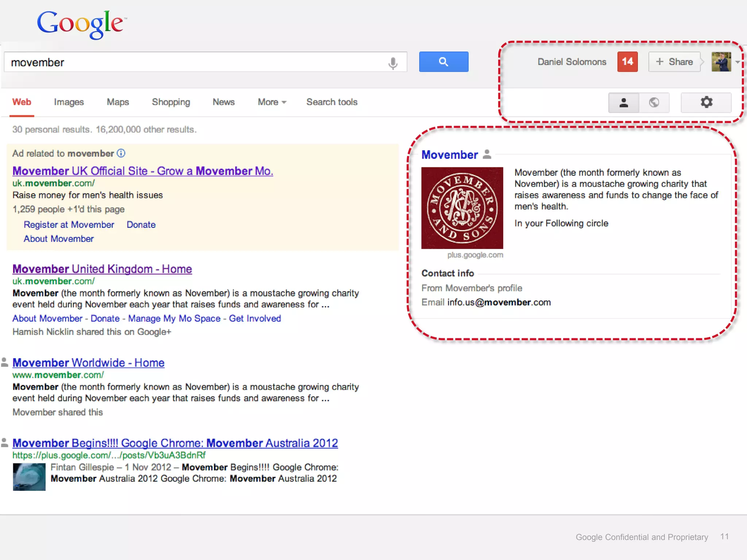
Task: Click person icon beside Movember Begins result
Action: pyautogui.click(x=4, y=443)
